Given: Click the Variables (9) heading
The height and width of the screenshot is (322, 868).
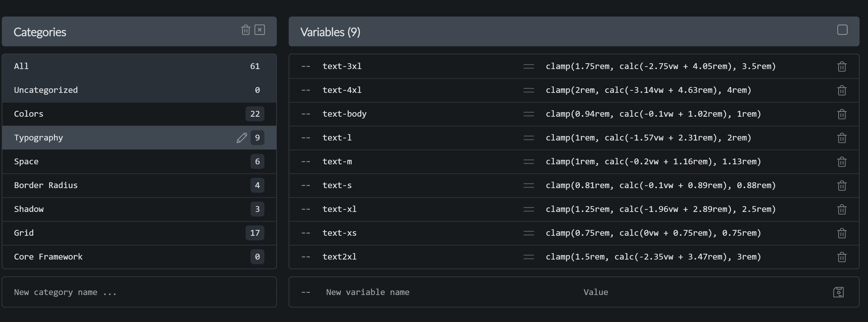Looking at the screenshot, I should tap(330, 32).
